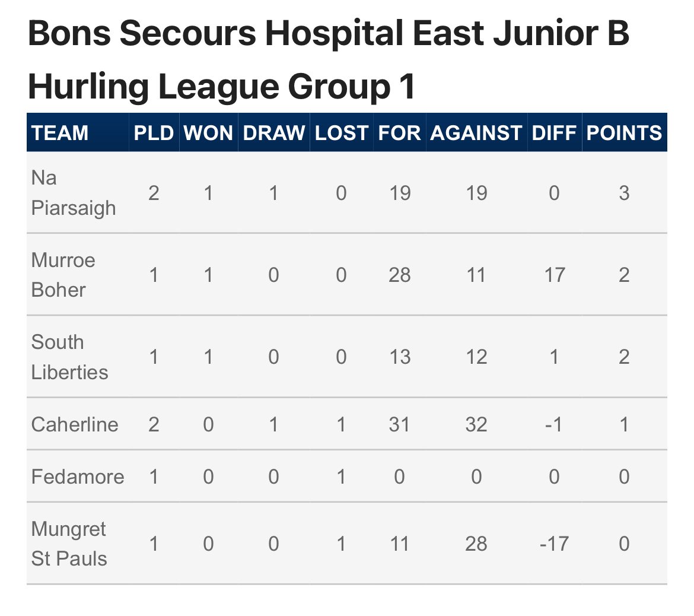Click the league group title heading

(x=328, y=59)
